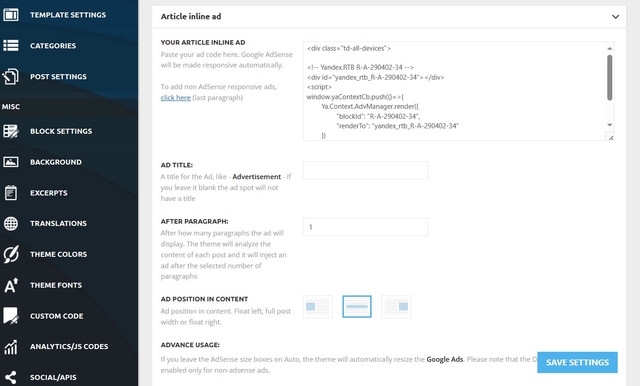
Task: Select full post width ad position
Action: [x=357, y=306]
